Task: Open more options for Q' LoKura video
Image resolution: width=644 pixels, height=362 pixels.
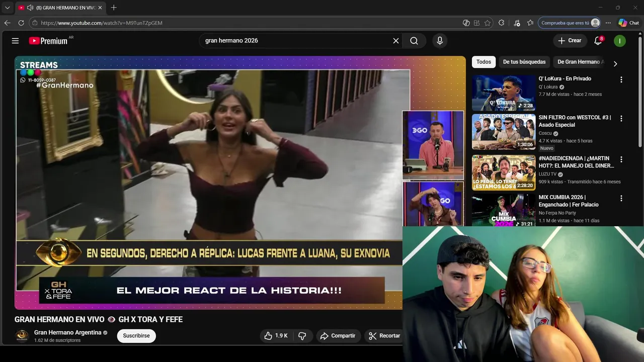Action: click(621, 80)
